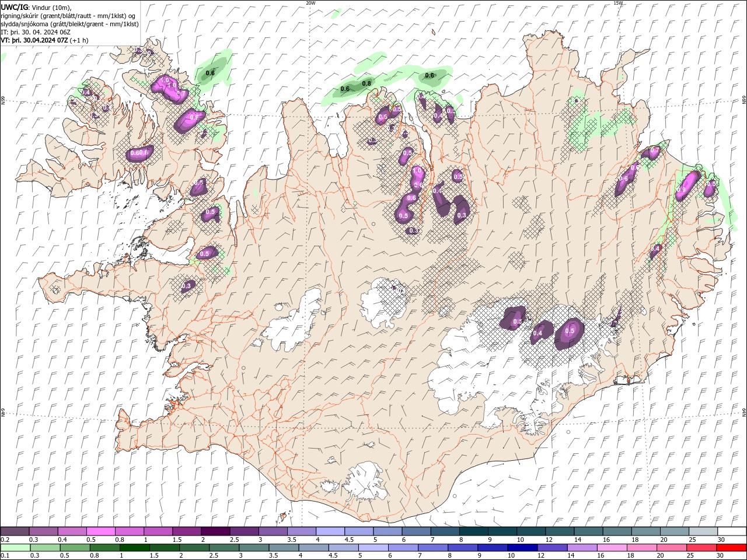Click the "15W" longitude label
Viewport: 747px width, 560px height.
618,3
